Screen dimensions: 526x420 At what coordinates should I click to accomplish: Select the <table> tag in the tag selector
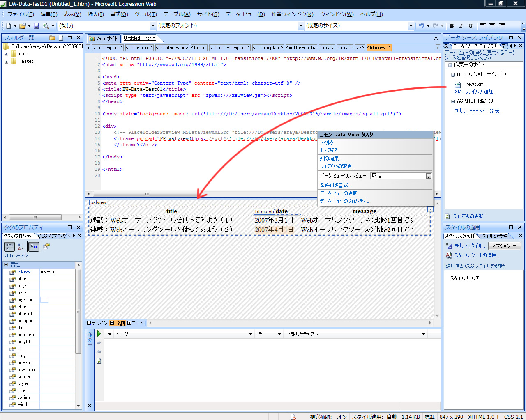click(x=199, y=48)
